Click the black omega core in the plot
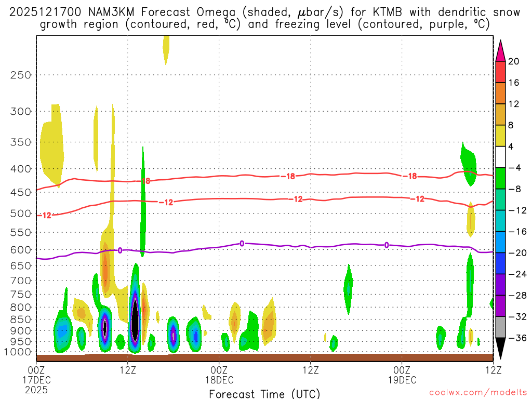The width and height of the screenshot is (532, 399). [135, 322]
